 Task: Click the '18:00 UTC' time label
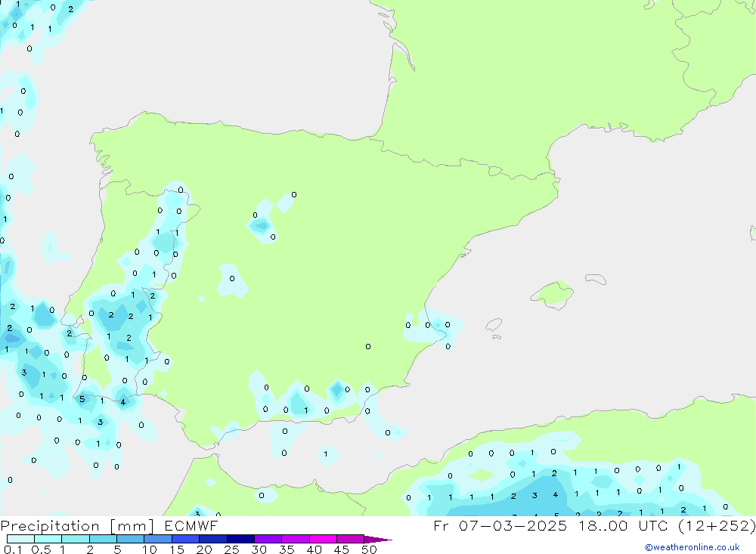(622, 526)
